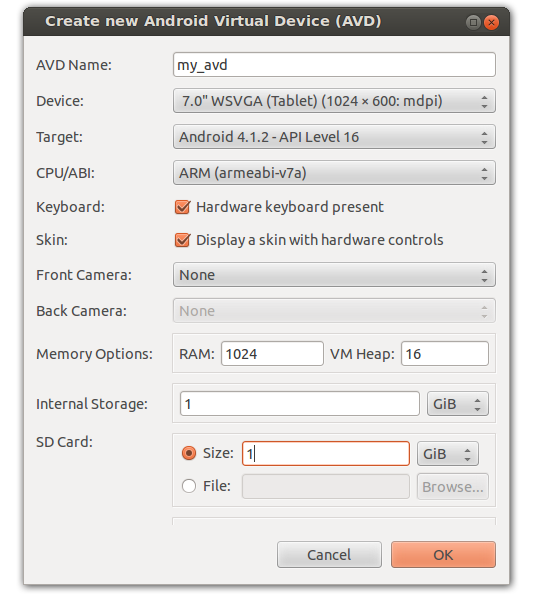Open the CPU/ABI dropdown

[x=334, y=173]
